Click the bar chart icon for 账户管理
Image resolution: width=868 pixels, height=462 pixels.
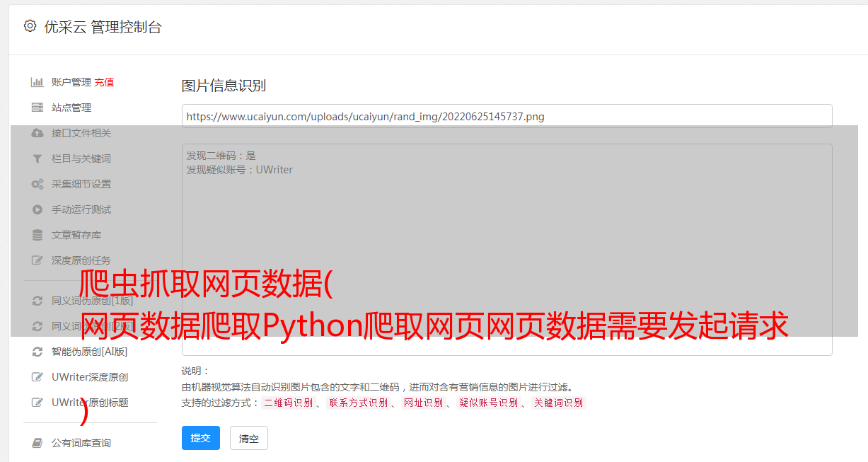coord(37,82)
